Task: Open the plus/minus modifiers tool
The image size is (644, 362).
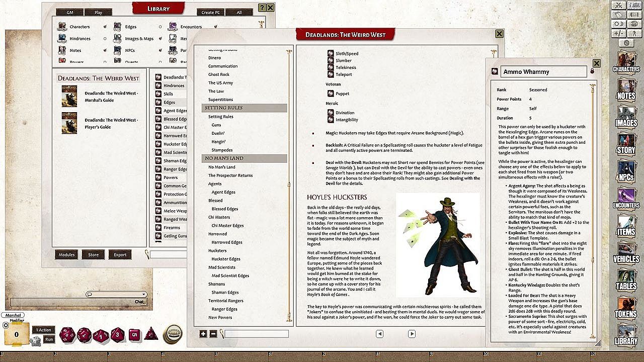Action: pyautogui.click(x=619, y=34)
